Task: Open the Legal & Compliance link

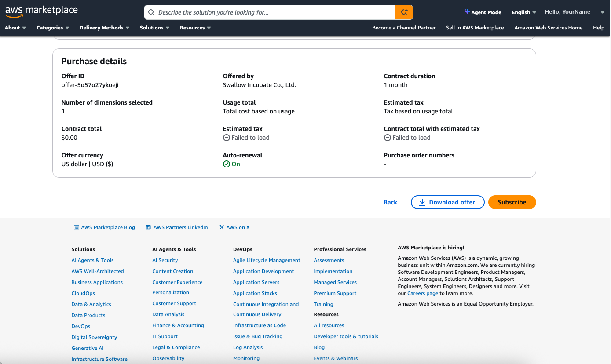Action: pos(176,347)
